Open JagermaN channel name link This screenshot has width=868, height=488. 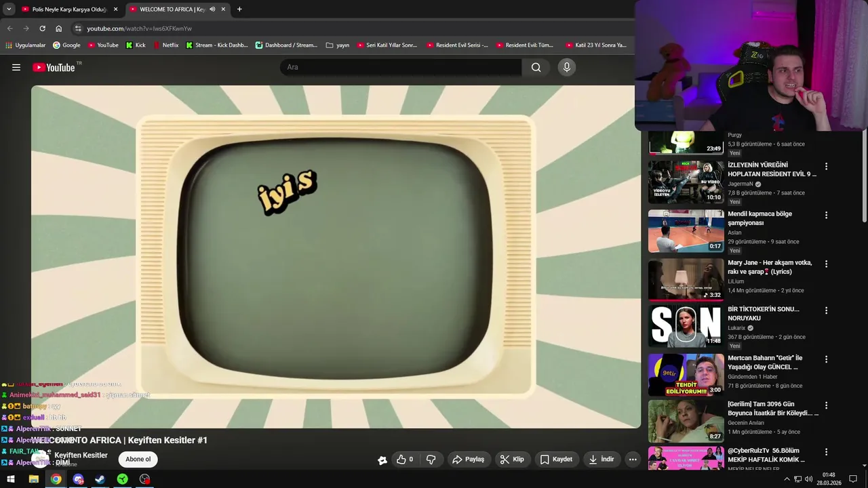coord(741,184)
